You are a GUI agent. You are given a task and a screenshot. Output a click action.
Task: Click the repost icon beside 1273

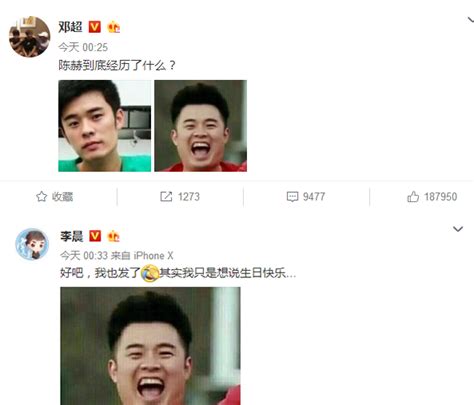(166, 196)
